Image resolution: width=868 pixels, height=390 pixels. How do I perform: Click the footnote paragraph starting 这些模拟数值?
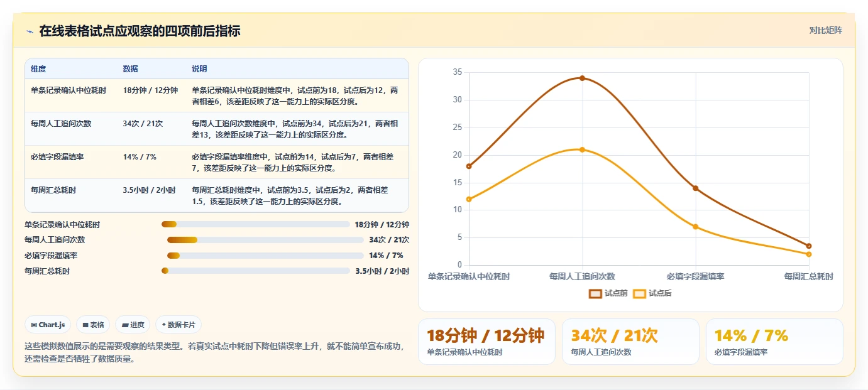click(x=214, y=352)
